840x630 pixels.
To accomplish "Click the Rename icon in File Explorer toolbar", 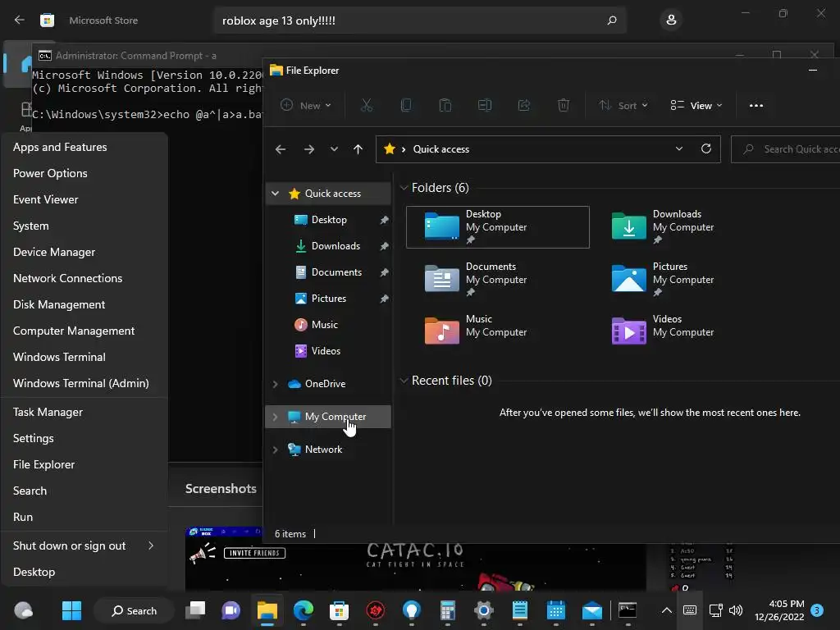I will (484, 106).
